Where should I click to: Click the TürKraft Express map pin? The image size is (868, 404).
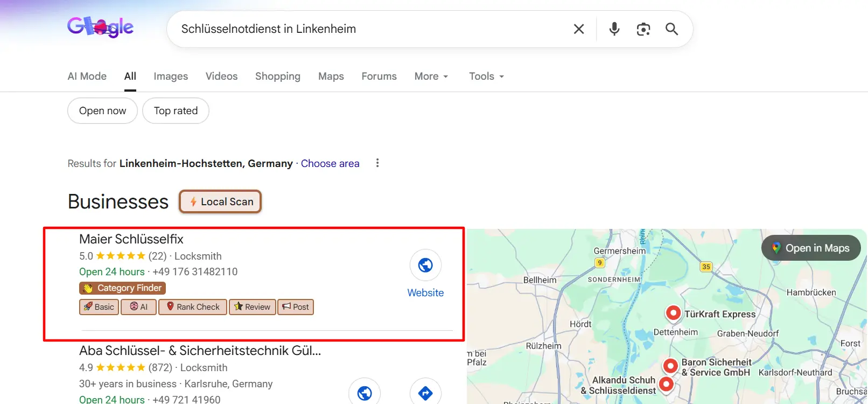673,313
